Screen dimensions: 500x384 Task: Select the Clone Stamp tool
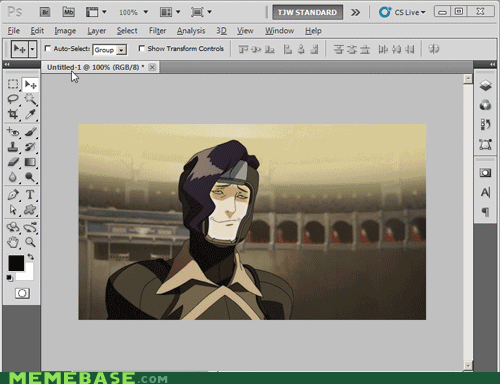click(x=13, y=147)
